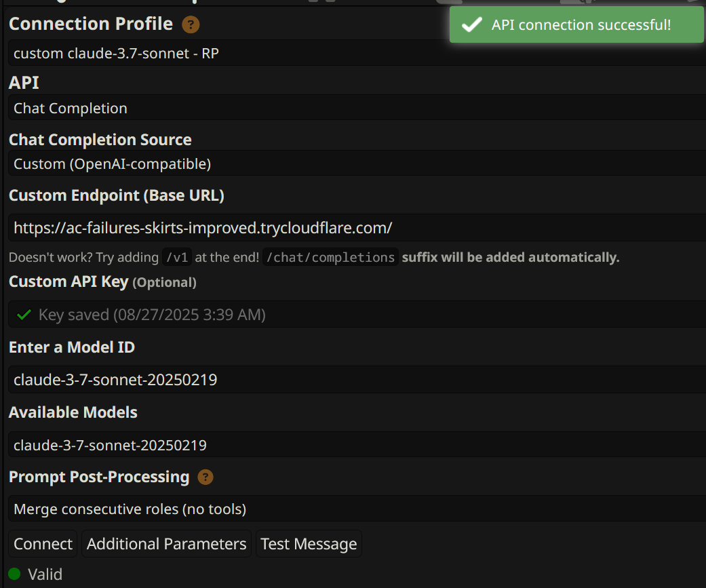Click the /v1 code hint text
The width and height of the screenshot is (706, 588).
(177, 258)
